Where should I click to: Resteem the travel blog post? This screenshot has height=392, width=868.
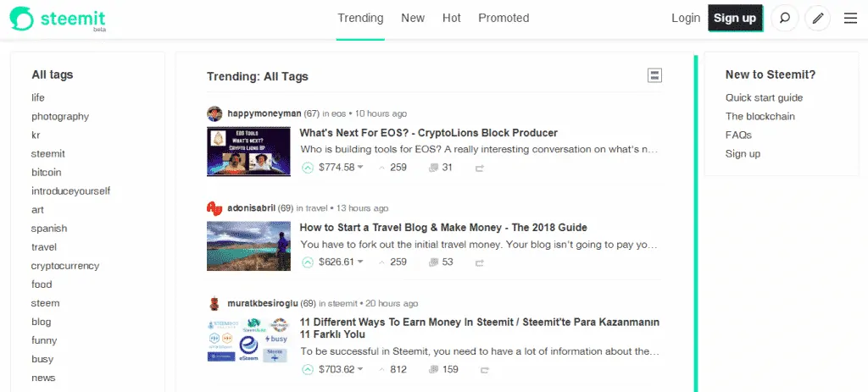480,262
